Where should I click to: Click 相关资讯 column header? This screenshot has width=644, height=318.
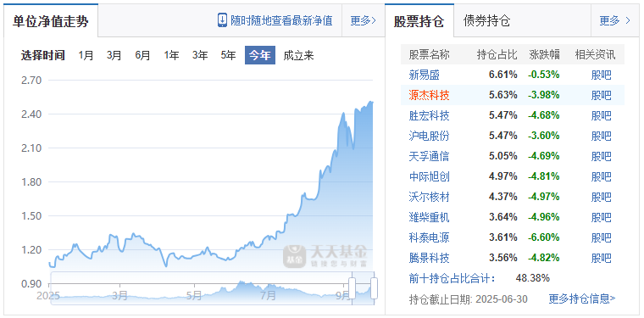pos(595,54)
